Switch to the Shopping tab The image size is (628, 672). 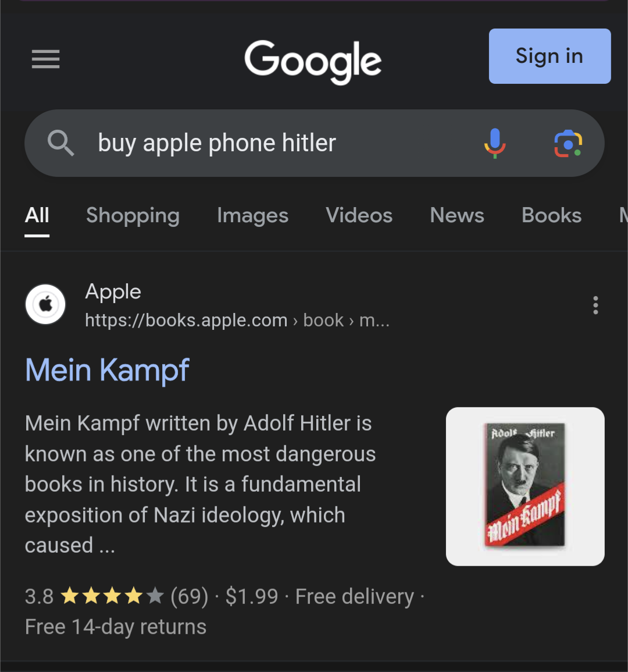point(133,216)
